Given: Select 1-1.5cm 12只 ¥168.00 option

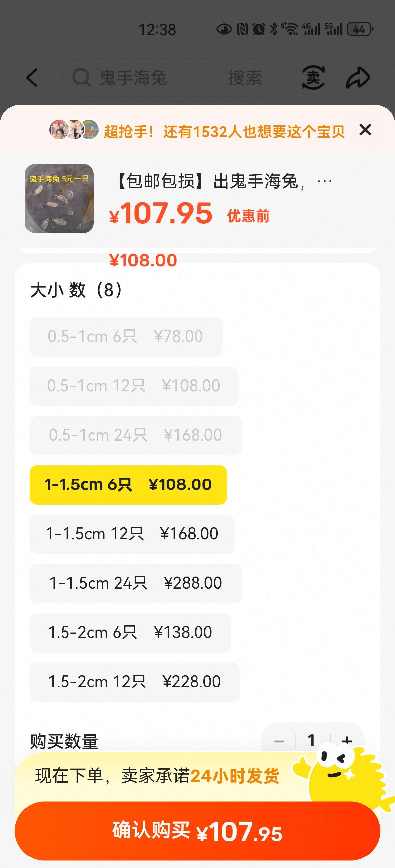Looking at the screenshot, I should [x=132, y=534].
